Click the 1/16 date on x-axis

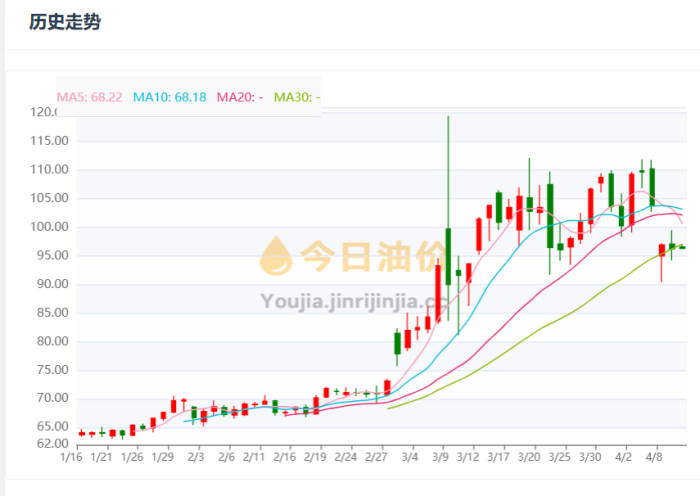tap(70, 457)
